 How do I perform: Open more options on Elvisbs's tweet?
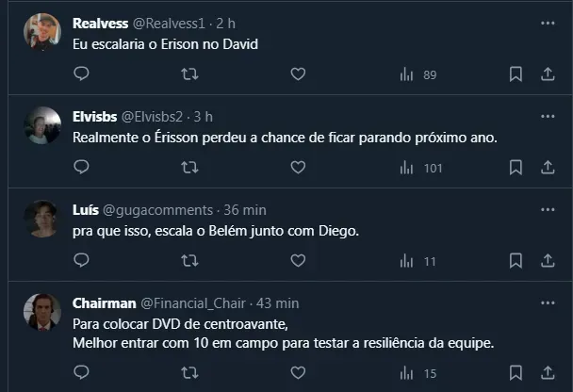(548, 116)
